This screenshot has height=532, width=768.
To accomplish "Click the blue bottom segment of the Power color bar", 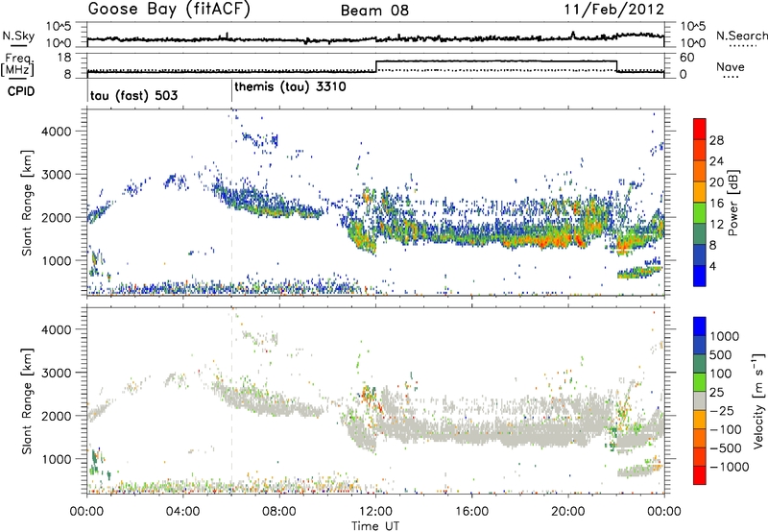I will [700, 276].
